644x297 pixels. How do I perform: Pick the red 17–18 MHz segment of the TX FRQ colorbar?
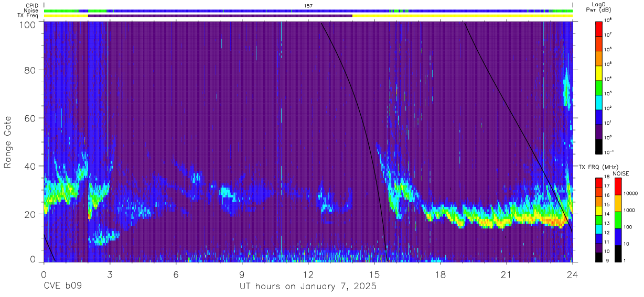[599, 182]
